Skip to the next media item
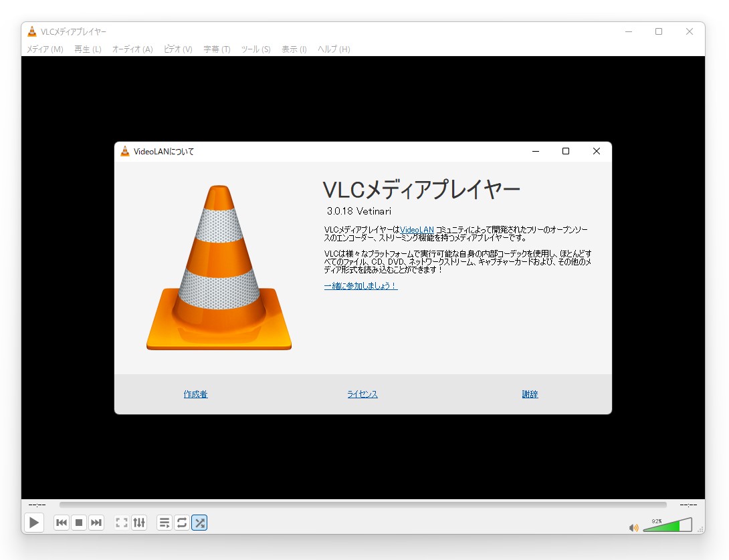Image resolution: width=729 pixels, height=560 pixels. (96, 523)
